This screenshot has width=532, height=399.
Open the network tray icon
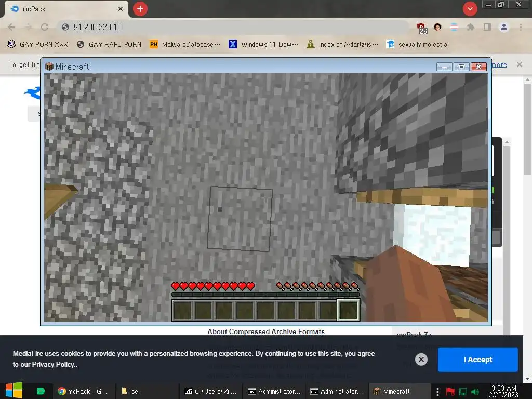coord(463,392)
